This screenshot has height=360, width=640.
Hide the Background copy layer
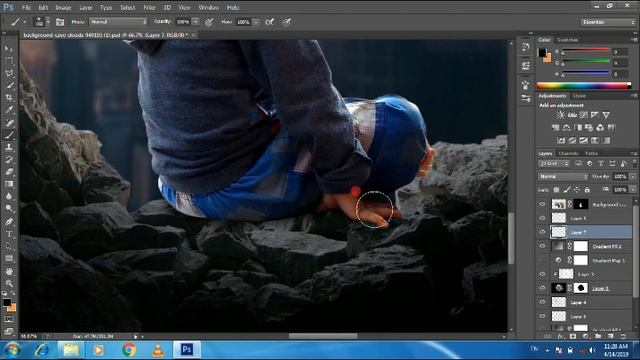[x=542, y=204]
